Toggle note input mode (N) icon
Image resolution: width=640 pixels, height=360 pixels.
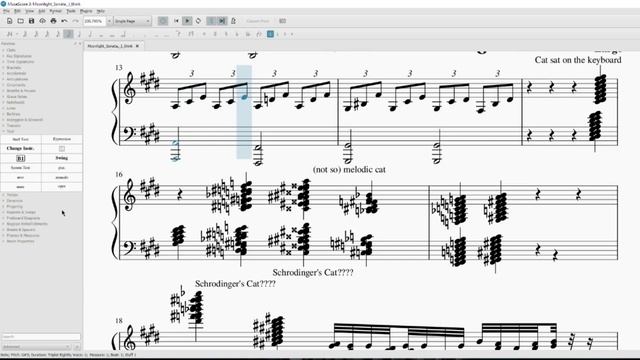9,34
